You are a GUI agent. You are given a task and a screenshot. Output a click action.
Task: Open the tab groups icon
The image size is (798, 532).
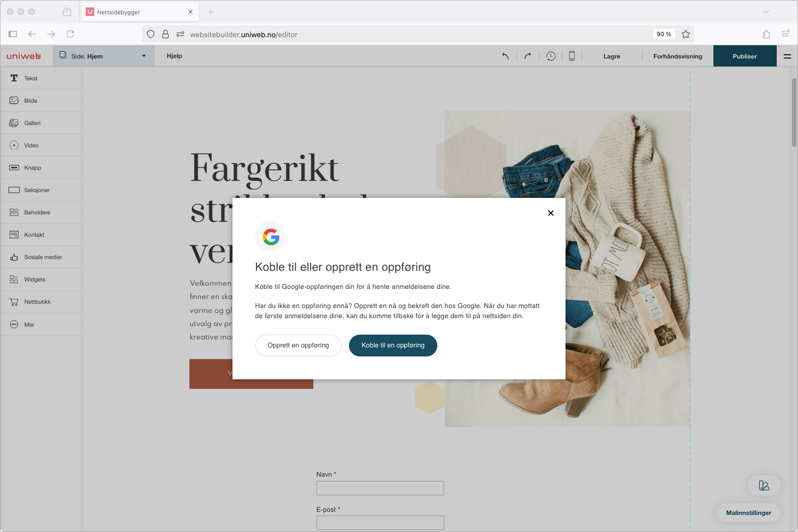tap(67, 12)
